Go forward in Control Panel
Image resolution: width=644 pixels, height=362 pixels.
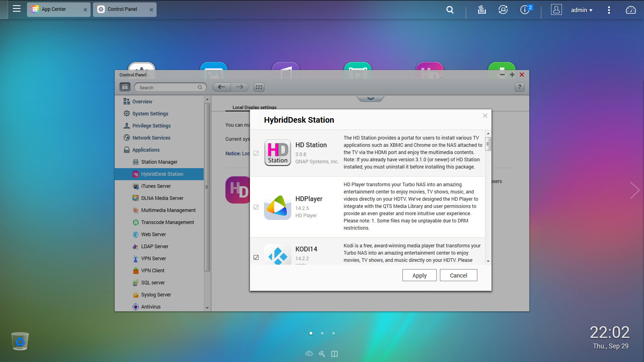pyautogui.click(x=239, y=87)
